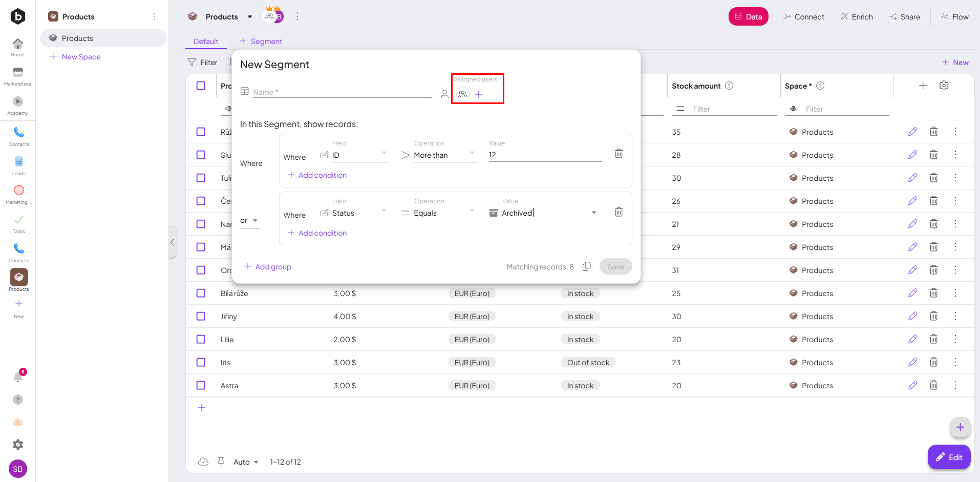Screen dimensions: 980x482
Task: Open the notifications bell
Action: click(x=18, y=378)
